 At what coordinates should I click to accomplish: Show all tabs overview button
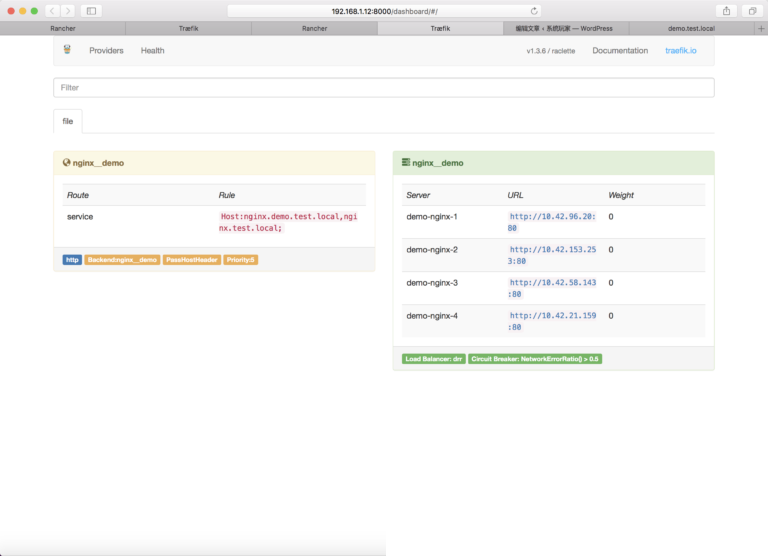pyautogui.click(x=752, y=11)
